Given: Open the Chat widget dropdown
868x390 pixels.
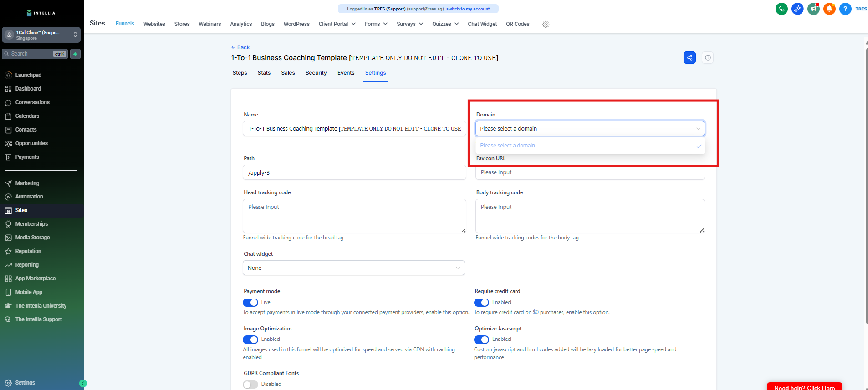Looking at the screenshot, I should 354,268.
